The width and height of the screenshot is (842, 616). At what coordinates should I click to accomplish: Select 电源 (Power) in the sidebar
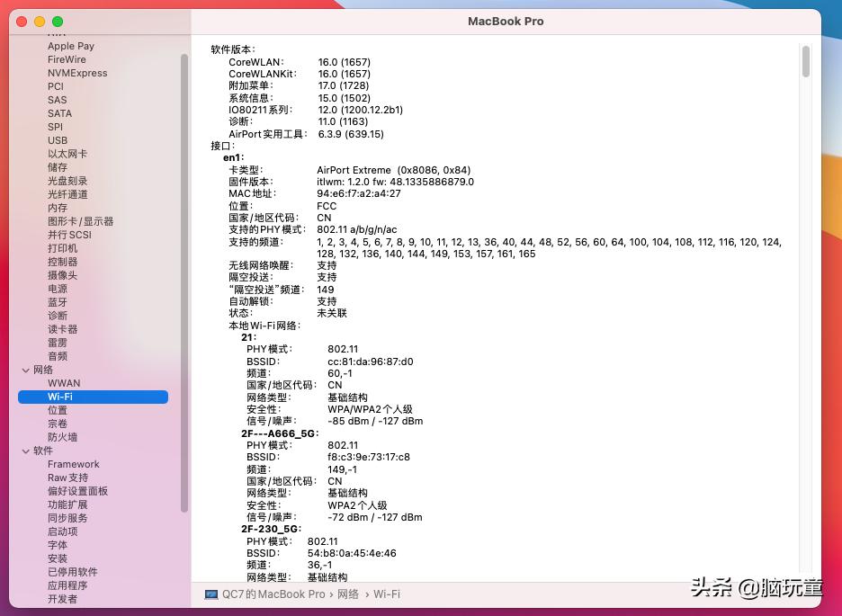pyautogui.click(x=58, y=289)
